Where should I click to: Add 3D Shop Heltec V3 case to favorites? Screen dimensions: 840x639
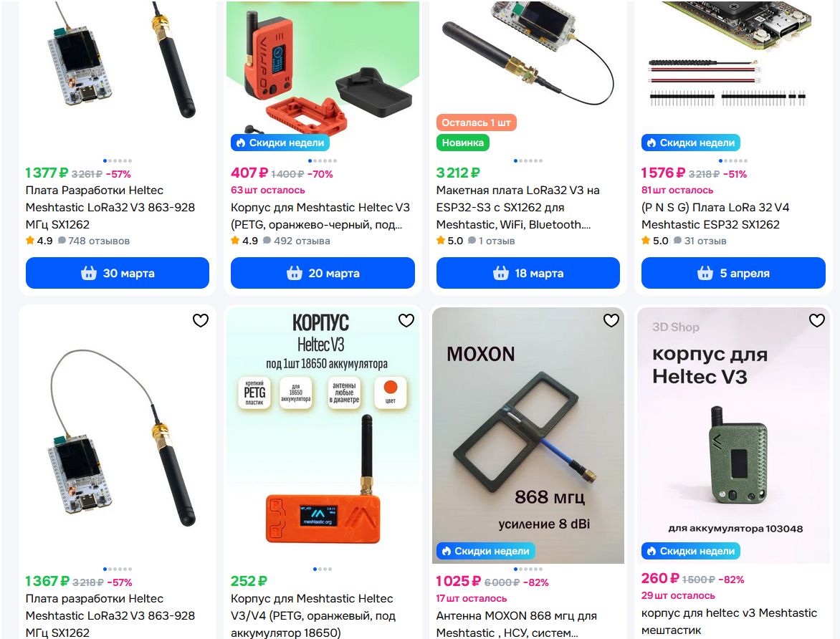816,320
